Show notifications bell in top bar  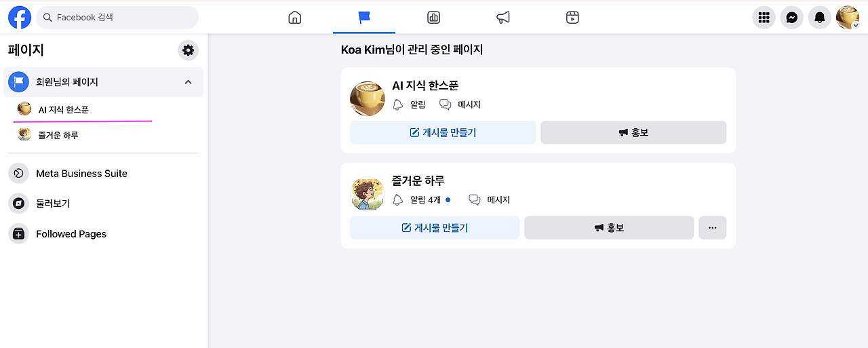click(x=820, y=18)
